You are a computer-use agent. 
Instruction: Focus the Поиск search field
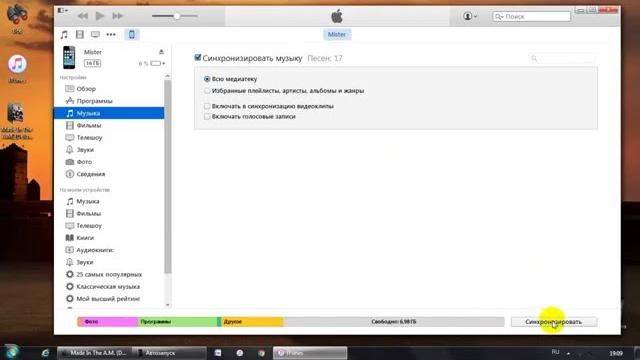531,16
